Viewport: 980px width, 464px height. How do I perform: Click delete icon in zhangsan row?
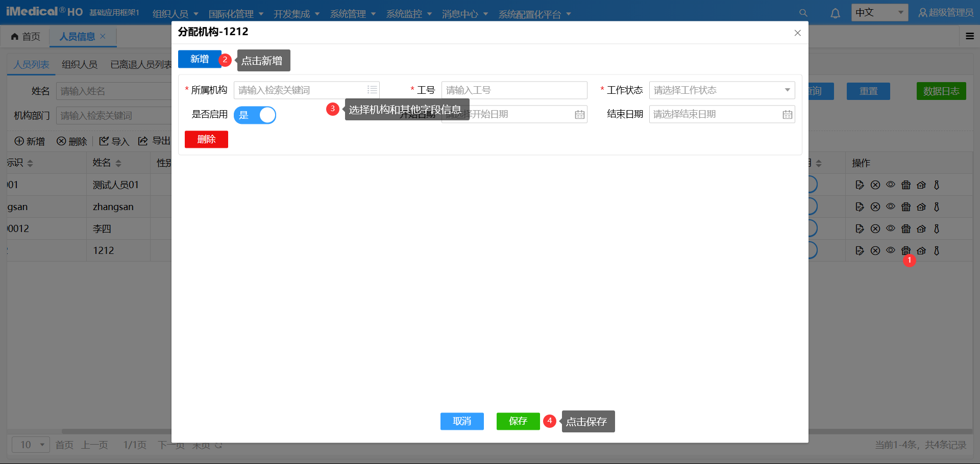pyautogui.click(x=875, y=207)
